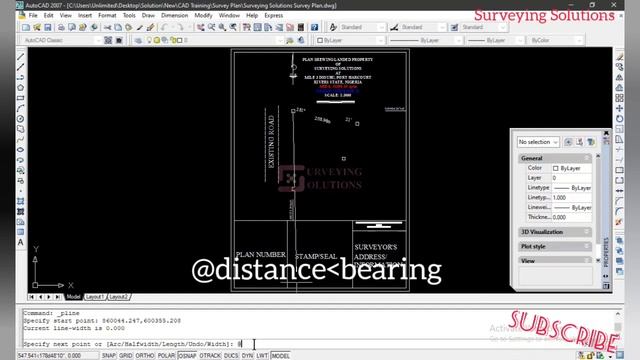Select the Arc tool
640x360 pixels.
pos(20,108)
